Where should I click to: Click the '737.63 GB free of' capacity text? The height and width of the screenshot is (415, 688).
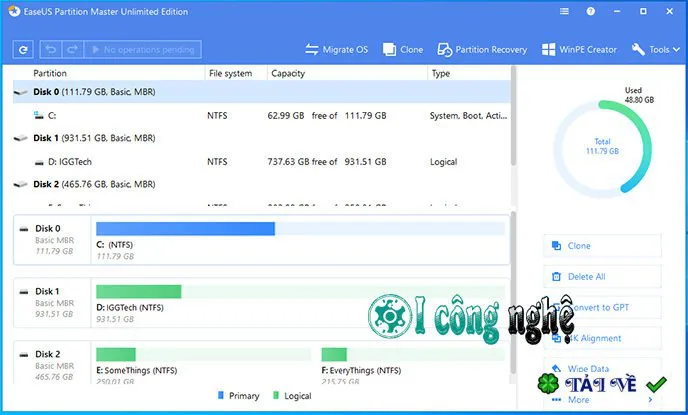point(302,162)
